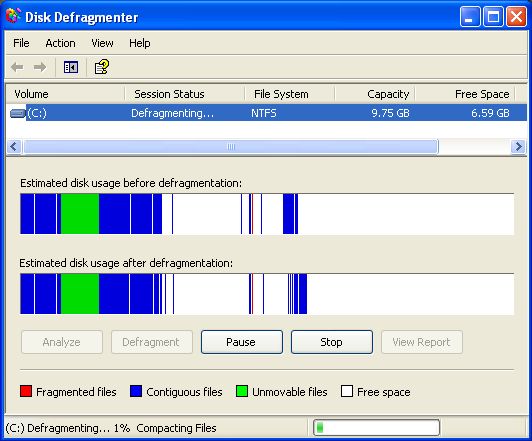The height and width of the screenshot is (441, 532).
Task: Click the 'Compacting Files' status bar text
Action: 176,428
